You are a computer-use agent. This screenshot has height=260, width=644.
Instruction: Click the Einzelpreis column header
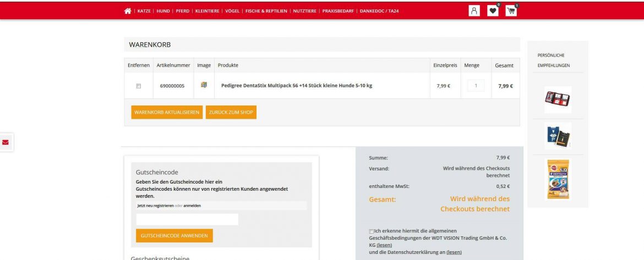click(445, 65)
